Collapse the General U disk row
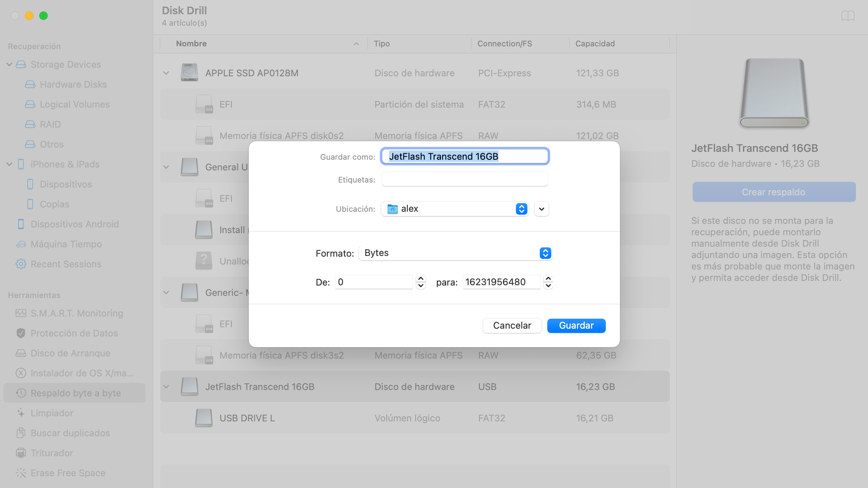This screenshot has width=868, height=488. (166, 167)
